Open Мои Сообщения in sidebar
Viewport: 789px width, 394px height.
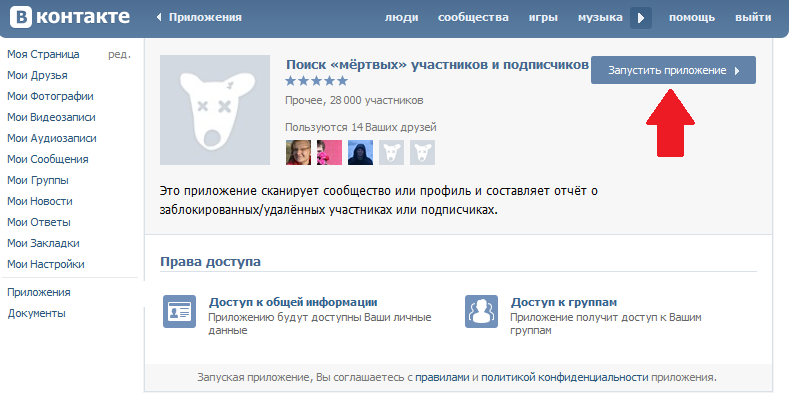pyautogui.click(x=48, y=160)
